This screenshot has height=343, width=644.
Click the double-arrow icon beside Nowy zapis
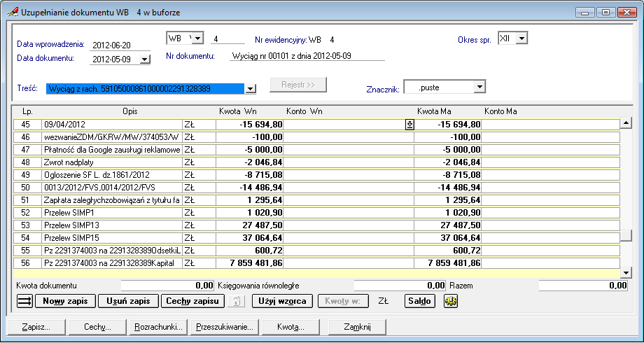click(24, 301)
